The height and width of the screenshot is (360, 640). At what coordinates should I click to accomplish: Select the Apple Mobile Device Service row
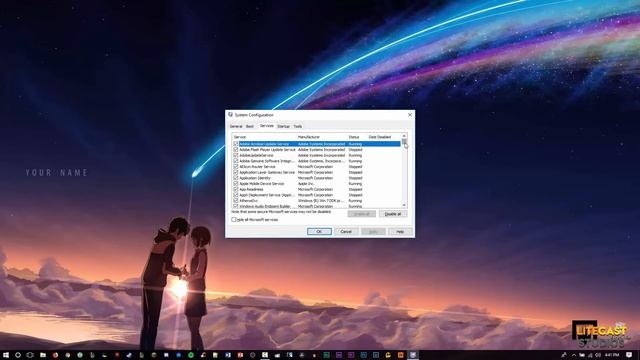click(317, 184)
